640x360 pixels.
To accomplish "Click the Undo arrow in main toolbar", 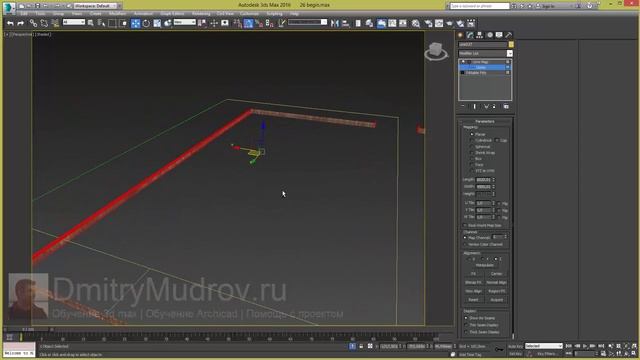I will [10, 24].
